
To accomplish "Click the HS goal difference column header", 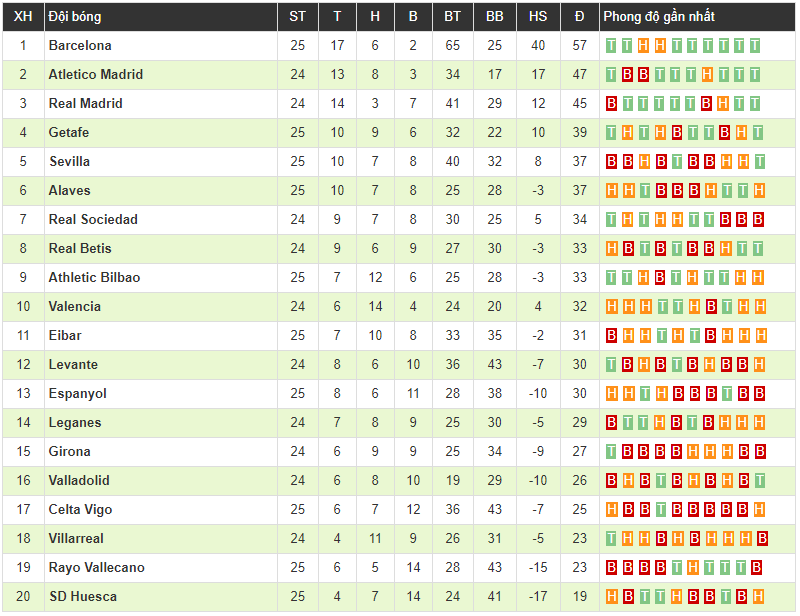I will click(x=538, y=16).
